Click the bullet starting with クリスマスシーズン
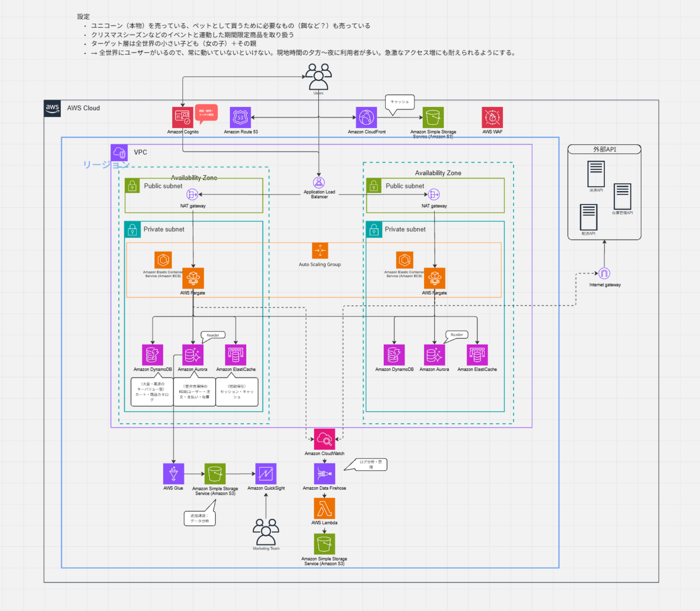This screenshot has width=700, height=611. tap(192, 35)
